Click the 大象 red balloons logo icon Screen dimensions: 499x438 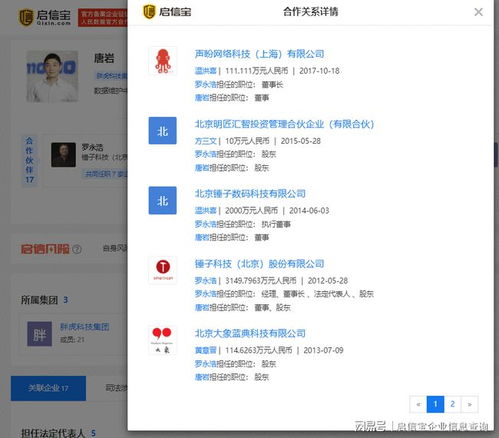tap(163, 340)
